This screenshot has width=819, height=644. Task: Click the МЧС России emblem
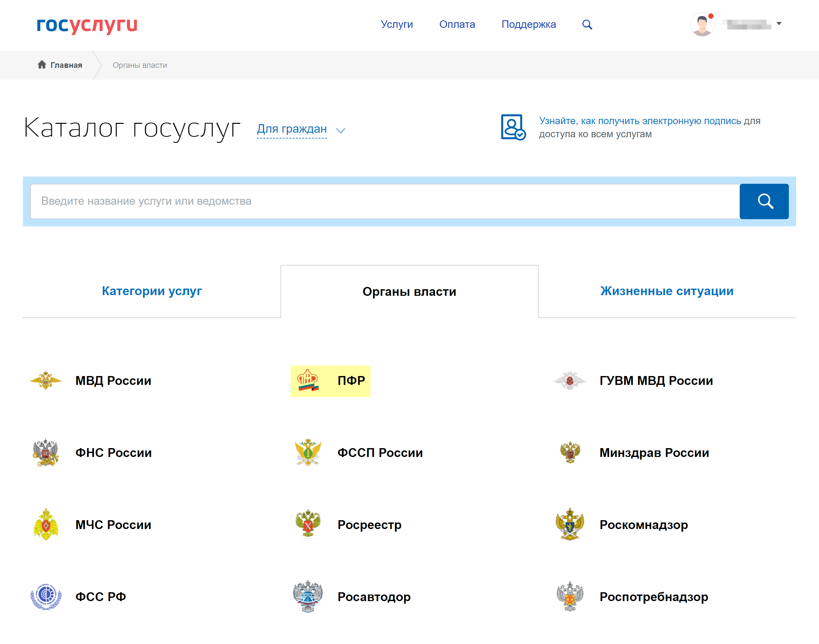[x=46, y=524]
